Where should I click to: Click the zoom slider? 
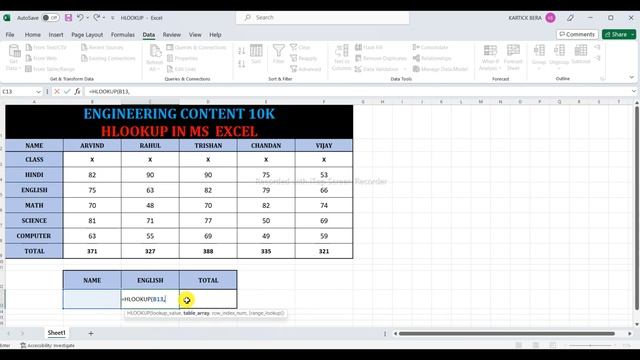coord(591,345)
